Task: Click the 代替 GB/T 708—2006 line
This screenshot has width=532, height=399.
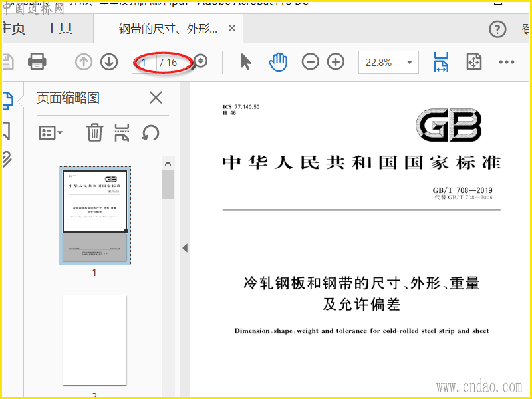Action: (464, 198)
